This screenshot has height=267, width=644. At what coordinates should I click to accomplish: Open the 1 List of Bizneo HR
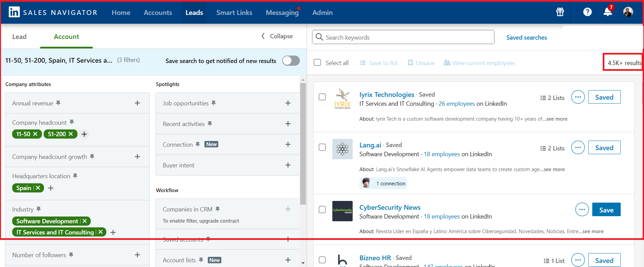point(554,261)
